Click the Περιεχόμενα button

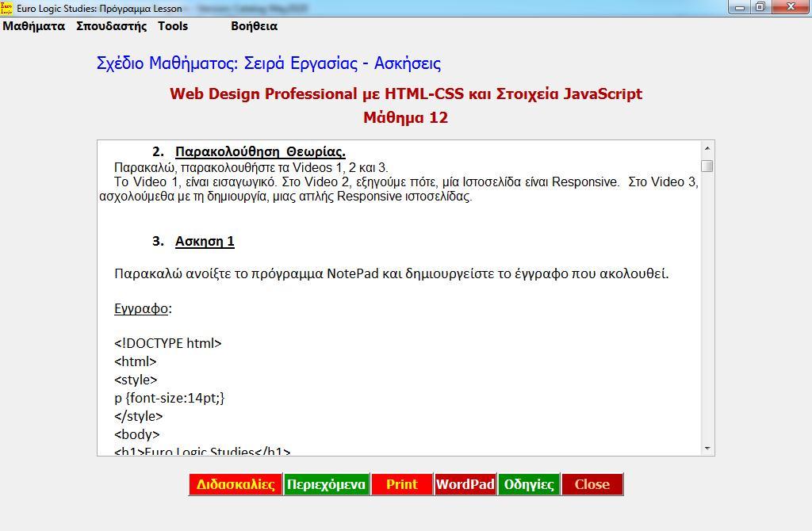(326, 484)
